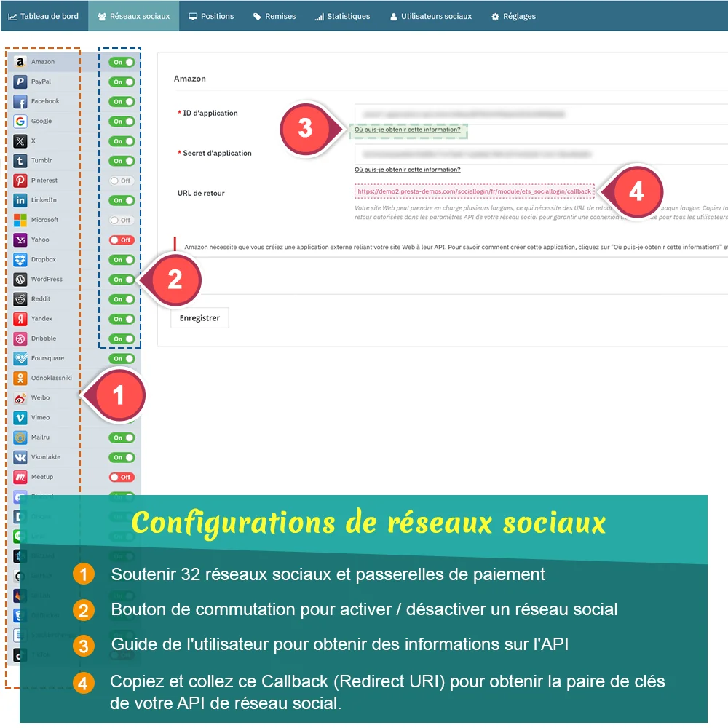Select the Pinterest icon
The image size is (728, 728).
click(x=20, y=180)
